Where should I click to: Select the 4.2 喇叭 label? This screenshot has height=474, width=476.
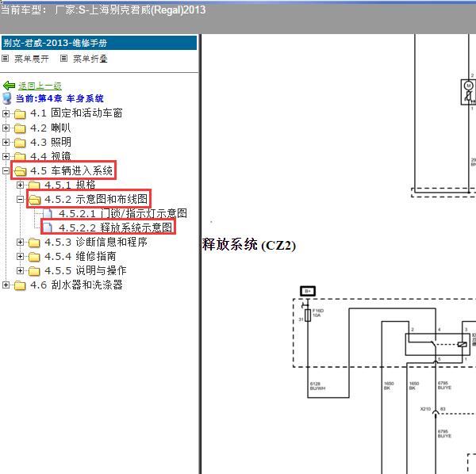tap(51, 128)
